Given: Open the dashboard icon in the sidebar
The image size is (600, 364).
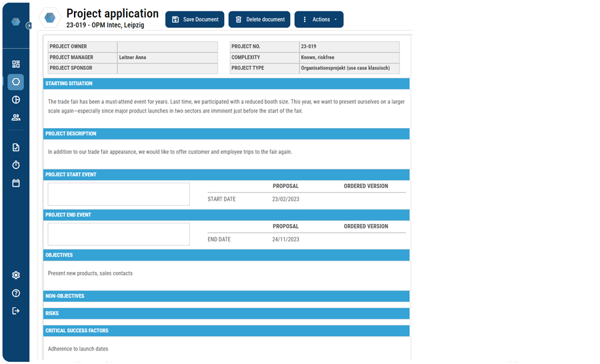Looking at the screenshot, I should tap(16, 65).
